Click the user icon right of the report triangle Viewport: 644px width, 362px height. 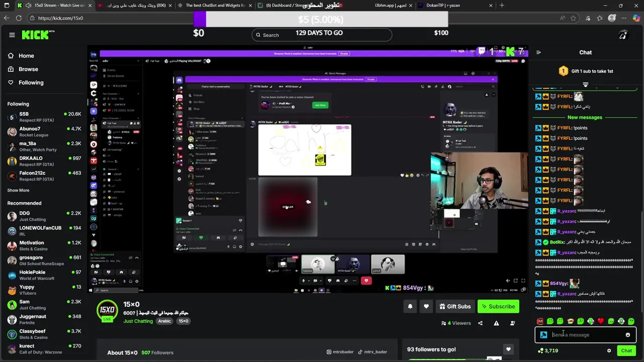click(512, 323)
